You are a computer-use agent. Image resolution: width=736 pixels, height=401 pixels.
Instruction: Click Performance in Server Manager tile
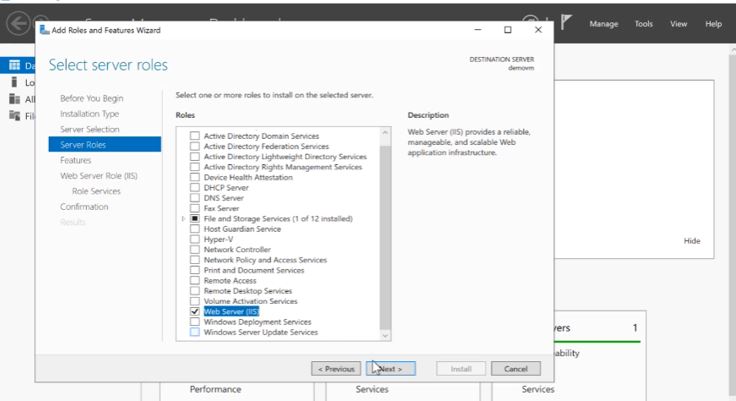pyautogui.click(x=215, y=389)
